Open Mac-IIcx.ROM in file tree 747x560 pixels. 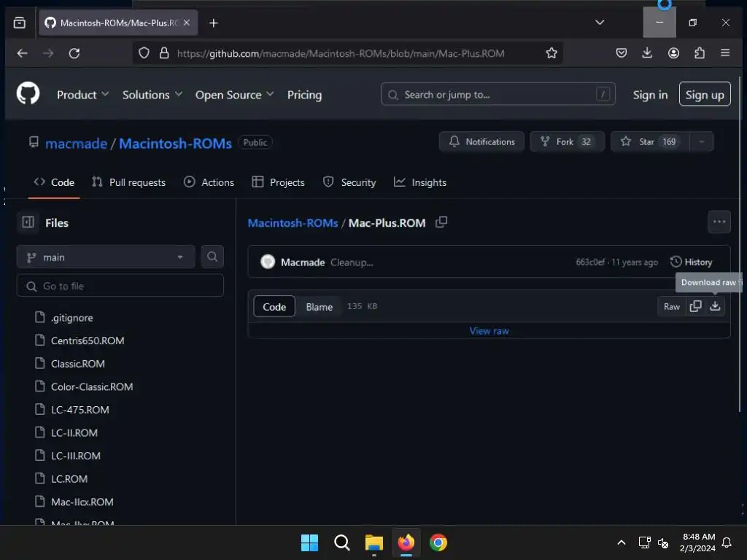click(x=82, y=502)
